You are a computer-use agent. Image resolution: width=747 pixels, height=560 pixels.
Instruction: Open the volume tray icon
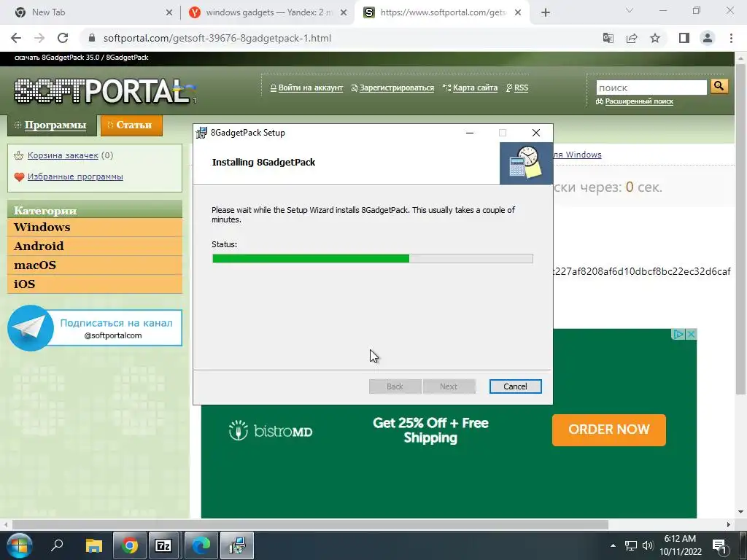click(648, 545)
